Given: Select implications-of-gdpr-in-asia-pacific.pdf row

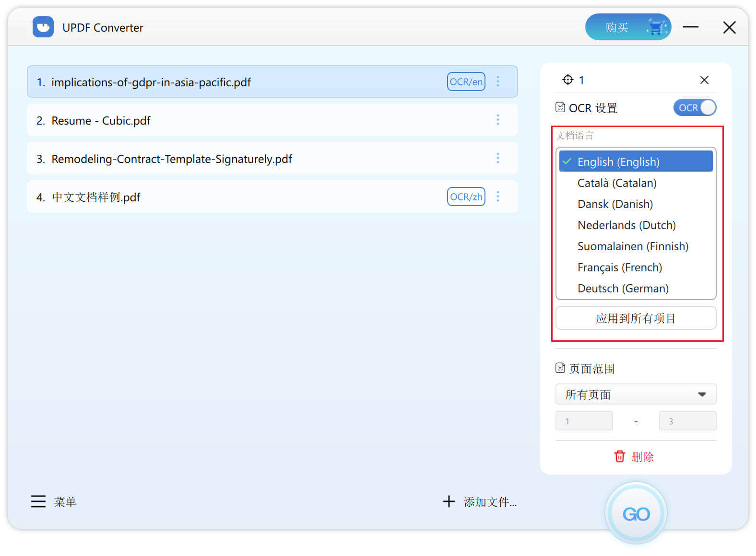Looking at the screenshot, I should [272, 81].
